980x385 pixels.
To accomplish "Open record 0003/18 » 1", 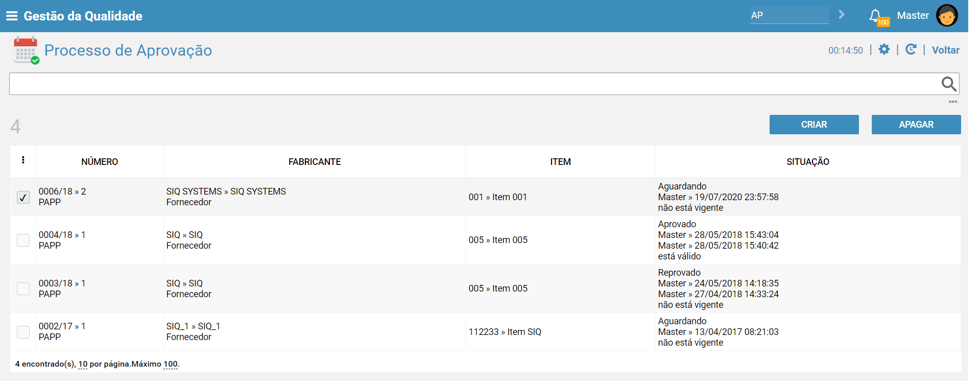I will [x=62, y=283].
